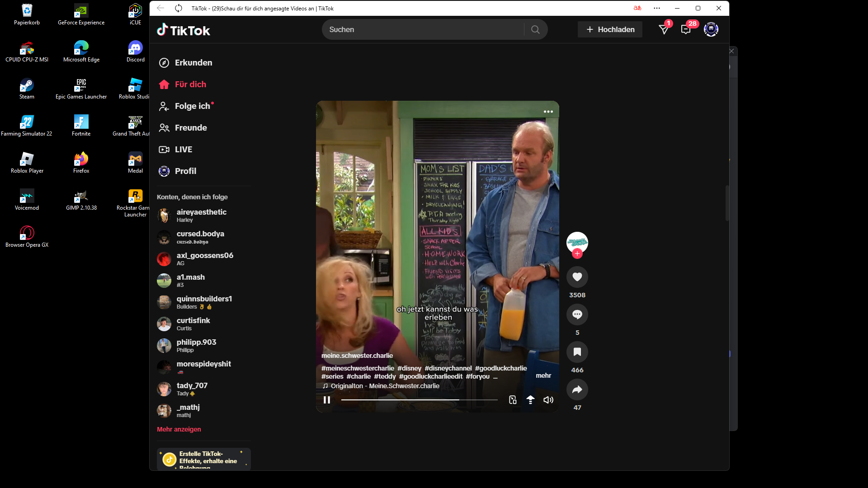Open the Medal desktop shortcut
This screenshot has width=868, height=488.
135,163
